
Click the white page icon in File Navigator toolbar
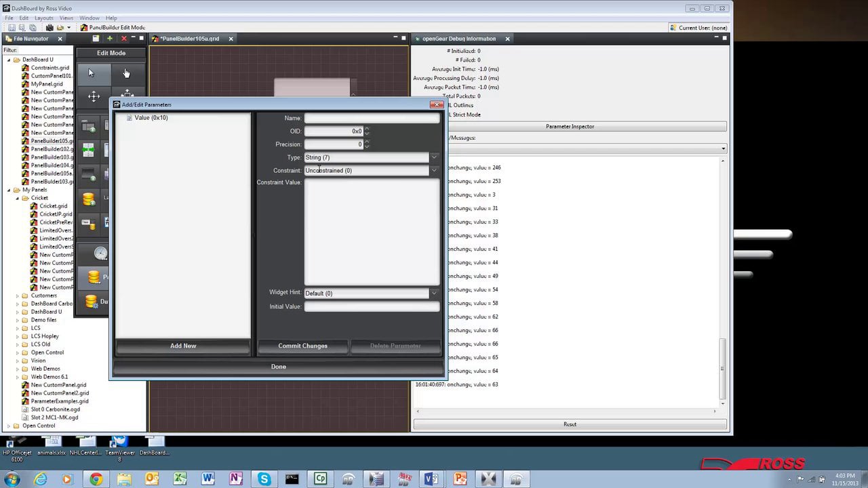point(96,39)
